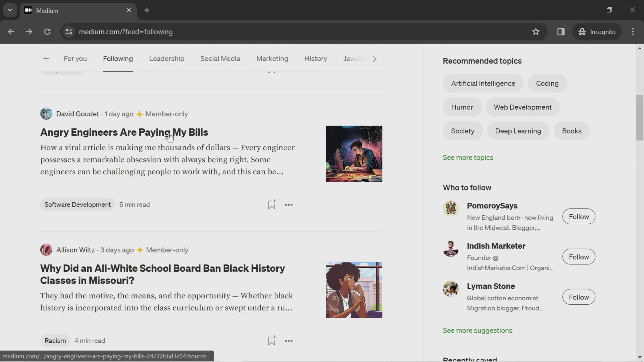Open Angry Engineers Are Paying My Bills article
This screenshot has height=362, width=644.
124,132
